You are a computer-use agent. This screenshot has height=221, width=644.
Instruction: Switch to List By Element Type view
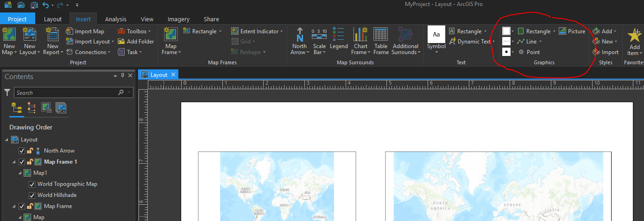click(x=32, y=108)
